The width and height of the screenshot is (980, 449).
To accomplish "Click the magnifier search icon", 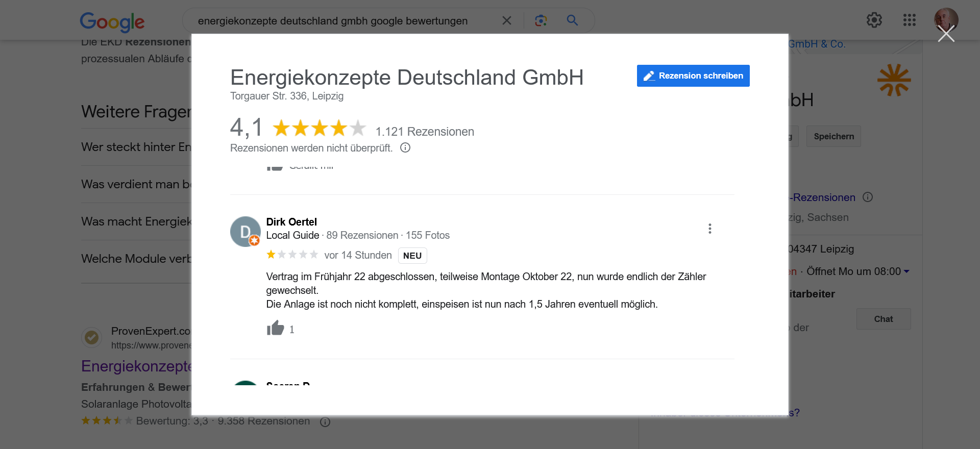I will (572, 20).
